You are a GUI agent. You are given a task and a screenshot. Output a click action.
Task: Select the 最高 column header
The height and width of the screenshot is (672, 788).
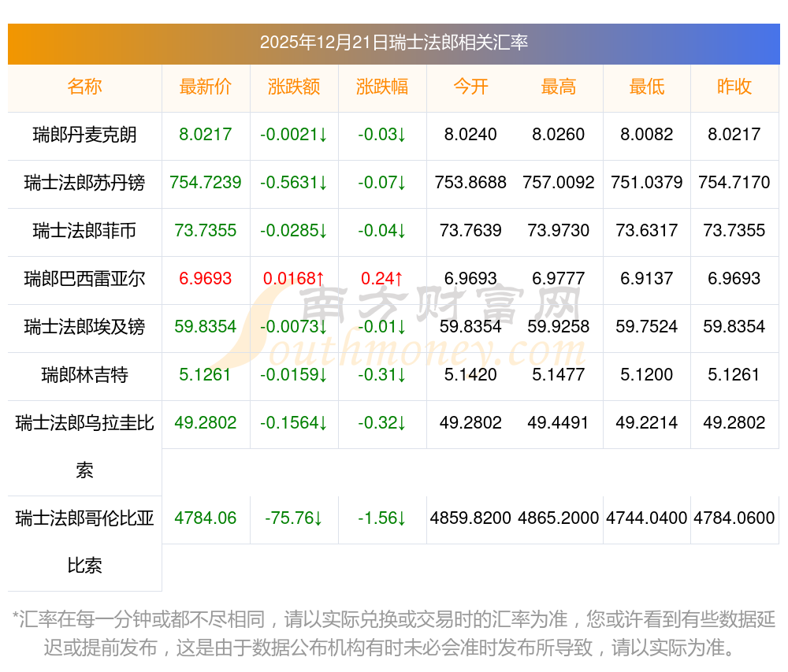pyautogui.click(x=559, y=87)
